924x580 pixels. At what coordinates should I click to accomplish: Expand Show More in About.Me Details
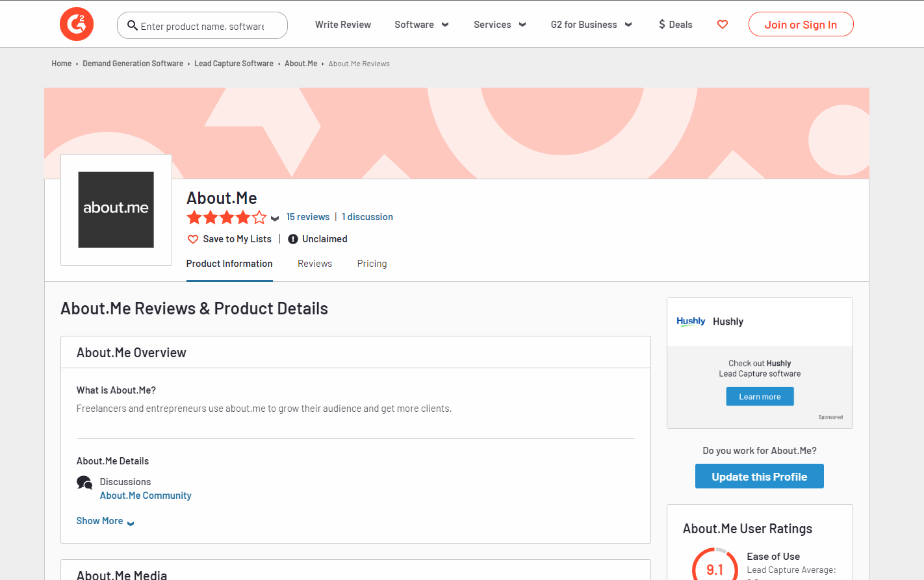[x=105, y=521]
